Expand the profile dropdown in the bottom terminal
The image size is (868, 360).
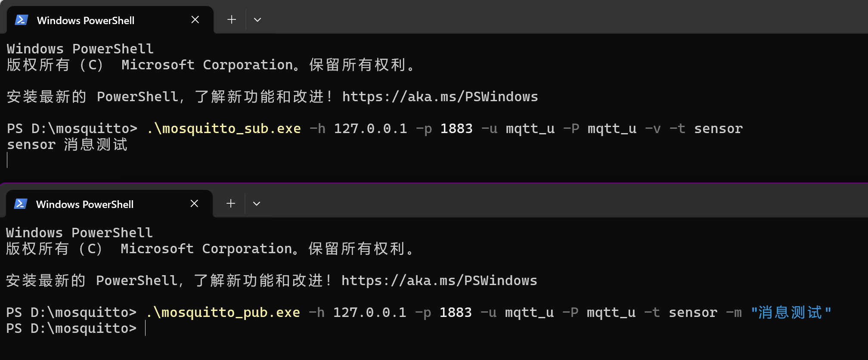(x=257, y=204)
